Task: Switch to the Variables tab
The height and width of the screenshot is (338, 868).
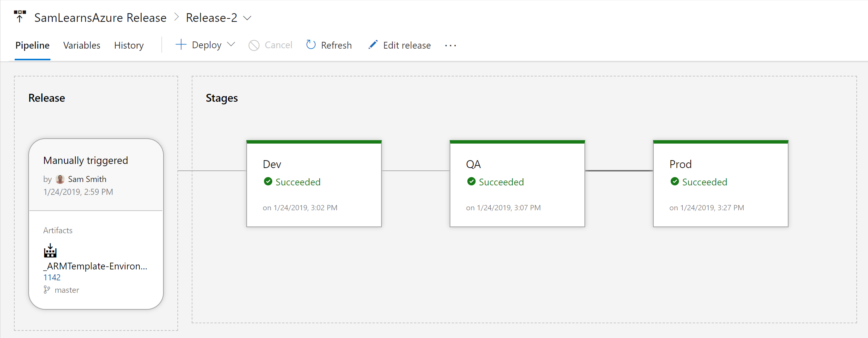Action: [82, 45]
